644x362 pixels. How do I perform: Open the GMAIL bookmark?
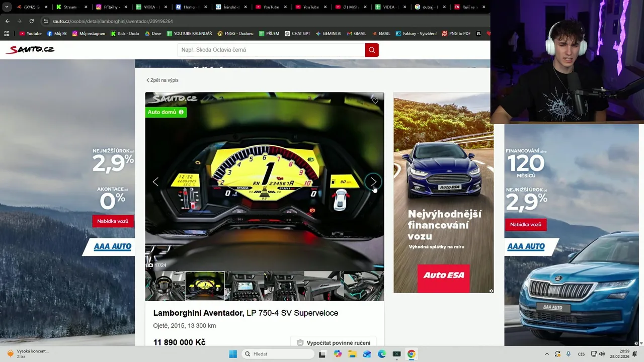(x=356, y=34)
